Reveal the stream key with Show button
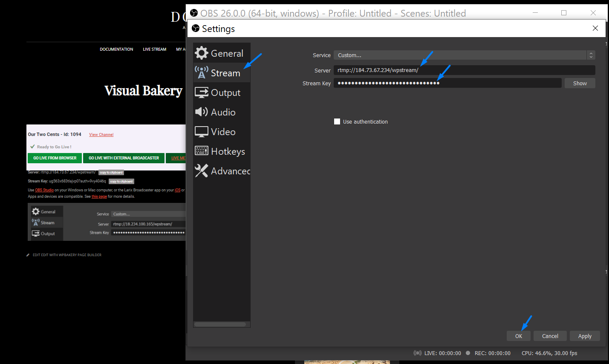Screen dimensions: 609x364 (580, 83)
